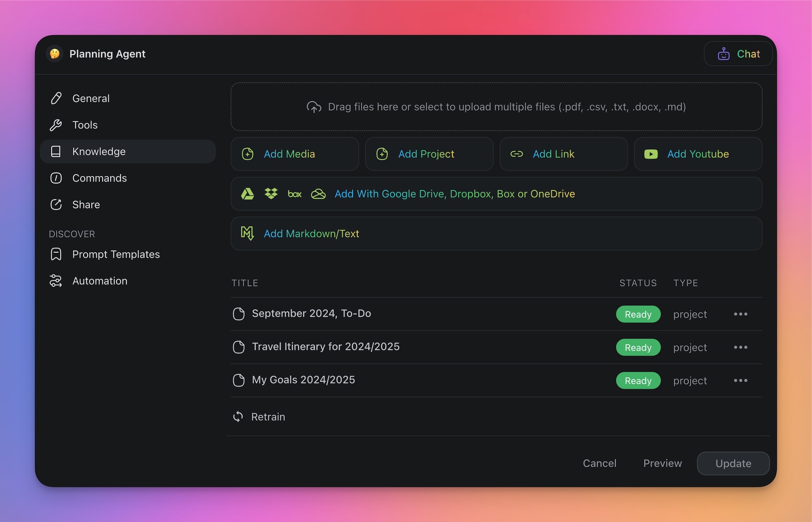Viewport: 812px width, 522px height.
Task: Click the robot icon in the Chat button
Action: 724,54
